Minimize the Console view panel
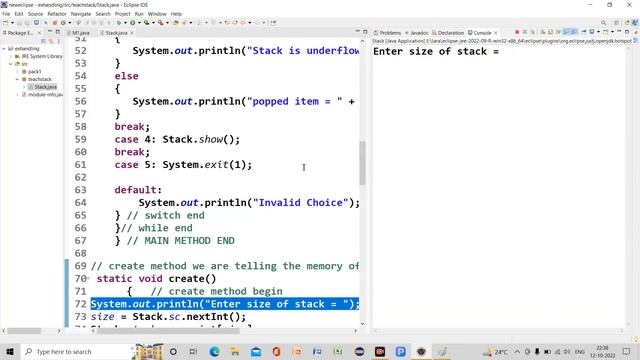Screen dimensions: 640x360 (x=620, y=31)
